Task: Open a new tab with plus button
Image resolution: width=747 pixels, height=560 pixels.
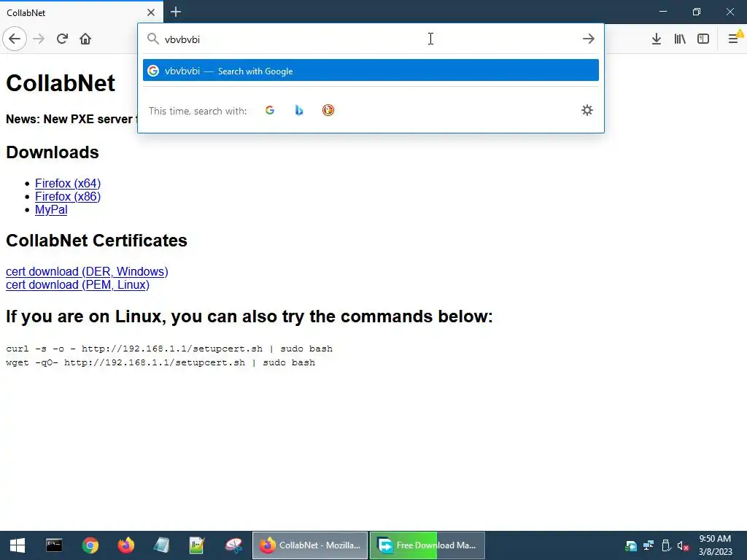Action: pos(175,12)
